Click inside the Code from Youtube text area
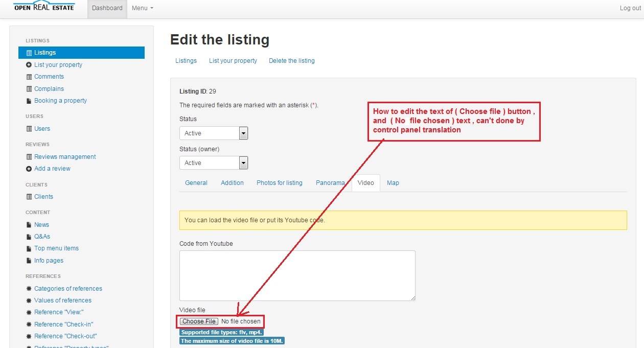The width and height of the screenshot is (644, 348). [297, 275]
